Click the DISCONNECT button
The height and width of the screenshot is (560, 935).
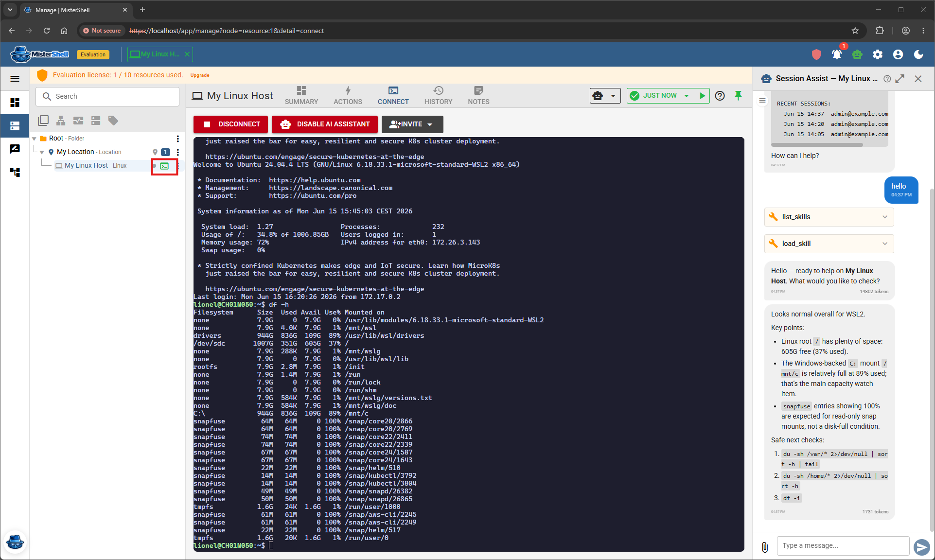pos(231,124)
